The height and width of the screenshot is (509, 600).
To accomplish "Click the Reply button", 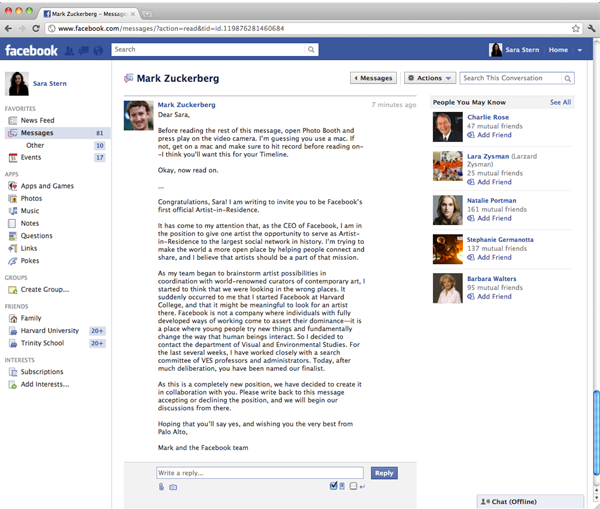I will tap(384, 473).
